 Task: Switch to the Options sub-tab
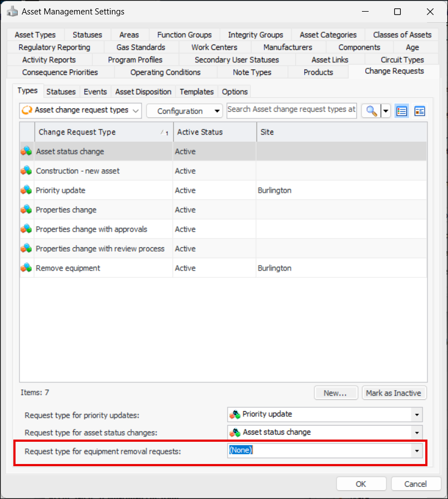pos(235,92)
